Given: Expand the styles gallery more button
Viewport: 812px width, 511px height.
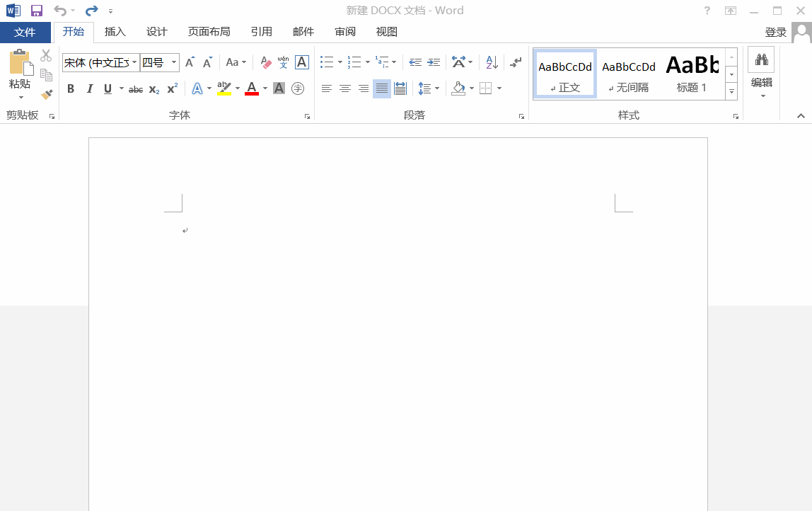Looking at the screenshot, I should (732, 91).
